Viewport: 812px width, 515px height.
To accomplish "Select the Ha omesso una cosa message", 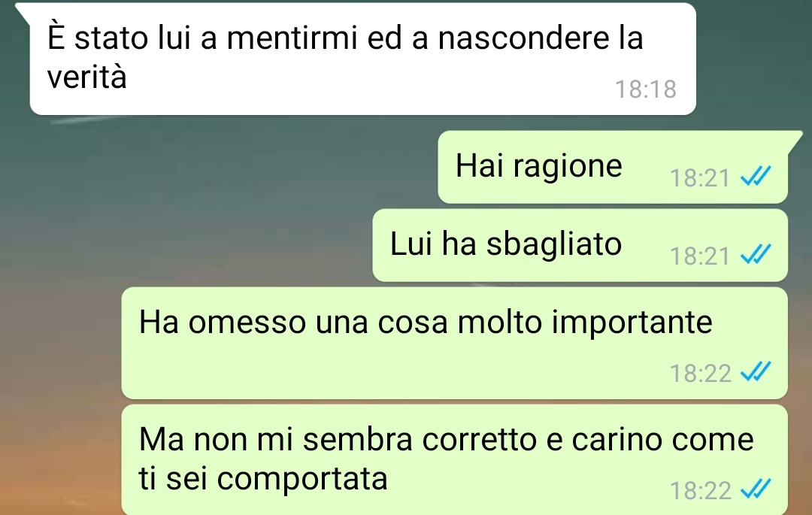I will click(x=454, y=343).
